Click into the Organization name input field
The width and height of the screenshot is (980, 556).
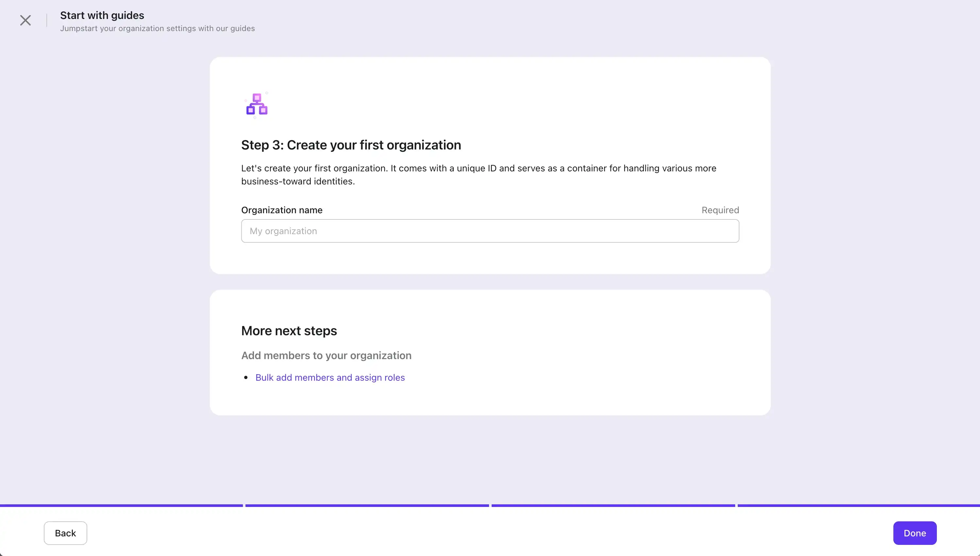[x=490, y=231]
